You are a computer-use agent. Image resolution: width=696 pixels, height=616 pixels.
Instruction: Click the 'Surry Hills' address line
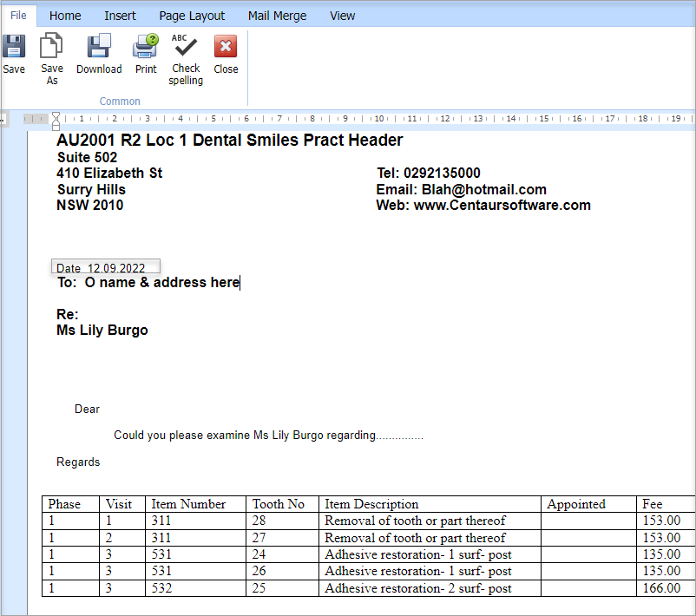(x=91, y=189)
